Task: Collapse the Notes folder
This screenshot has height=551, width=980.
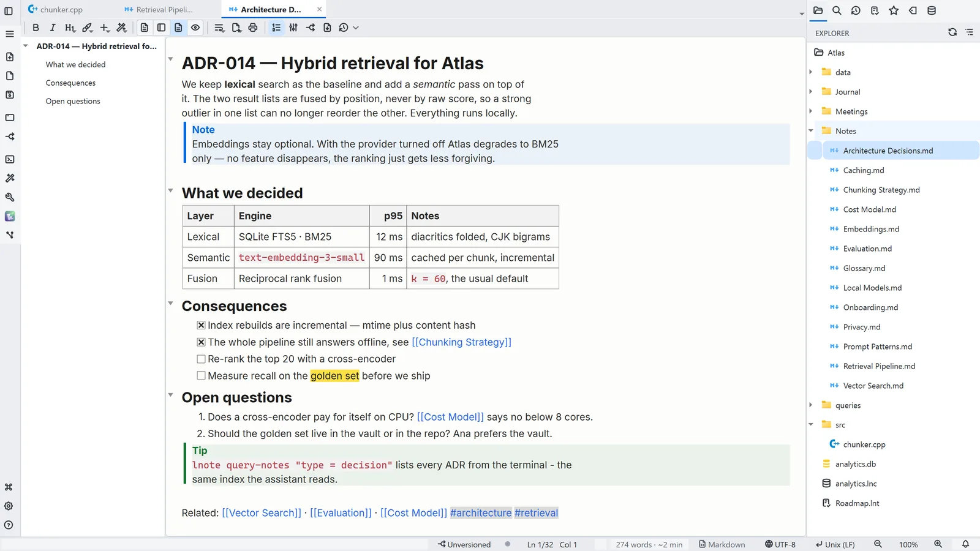Action: (x=811, y=131)
